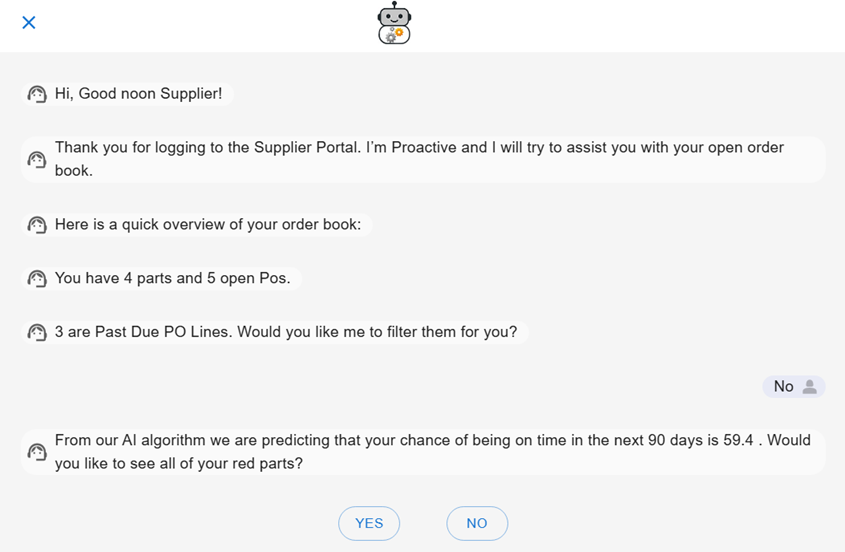Select the user's 'No' reply bubble

pos(794,387)
